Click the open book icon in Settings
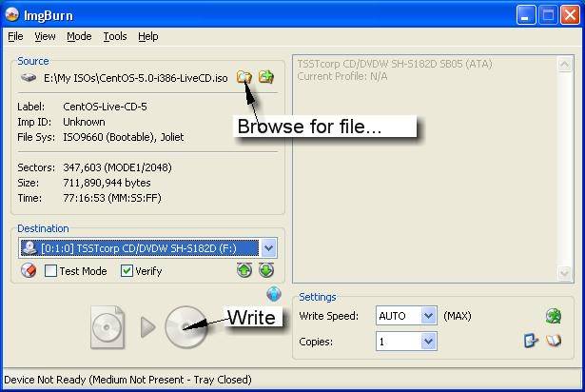The image size is (585, 392). (x=554, y=341)
